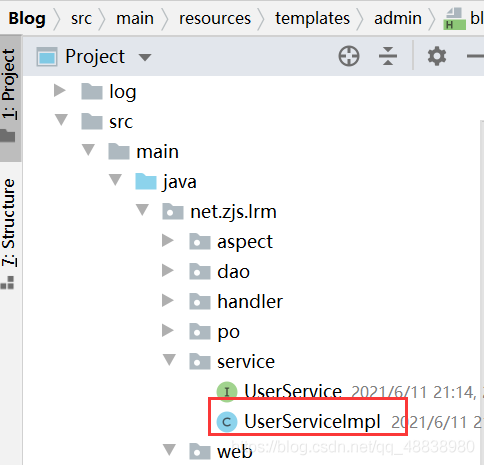Select the handler package in the tree
Viewport: 484px width, 465px height.
[250, 302]
